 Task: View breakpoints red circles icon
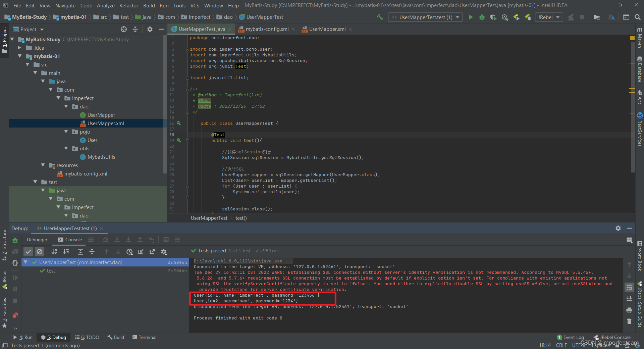tap(15, 315)
